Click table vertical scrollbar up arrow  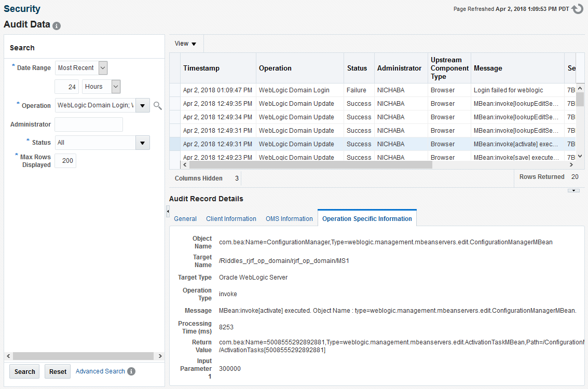tap(580, 89)
